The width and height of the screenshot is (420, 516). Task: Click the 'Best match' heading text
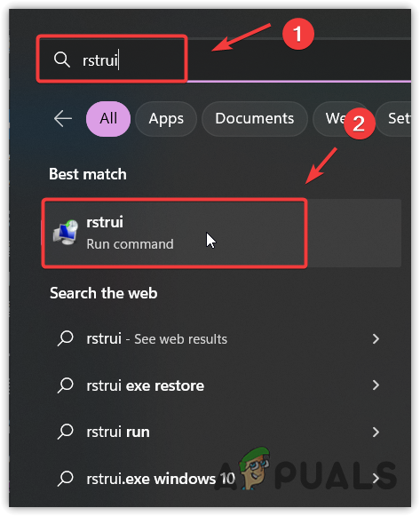pos(88,174)
